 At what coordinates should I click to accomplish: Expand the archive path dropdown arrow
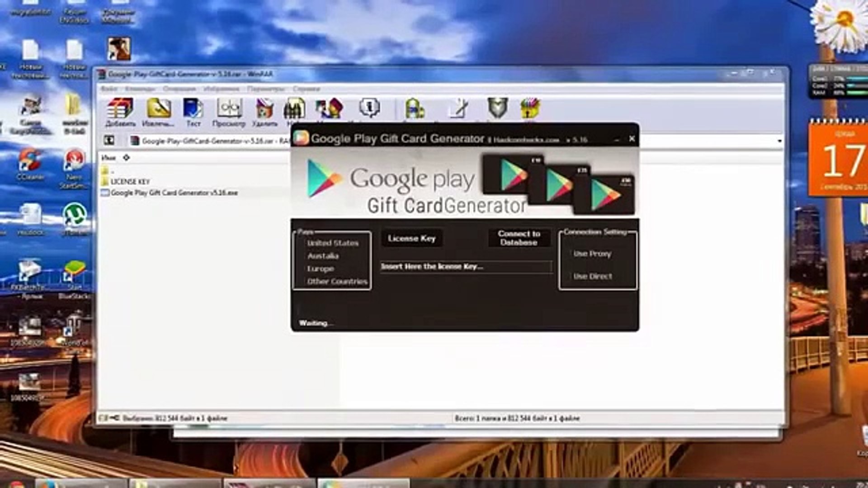tap(779, 141)
